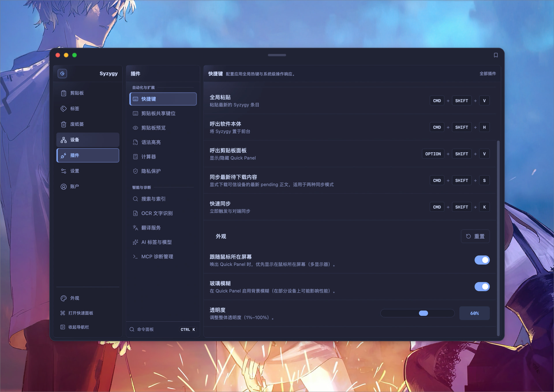This screenshot has height=392, width=554.
Task: Click 收起导航栏 to collapse navigation
Action: [x=88, y=327]
